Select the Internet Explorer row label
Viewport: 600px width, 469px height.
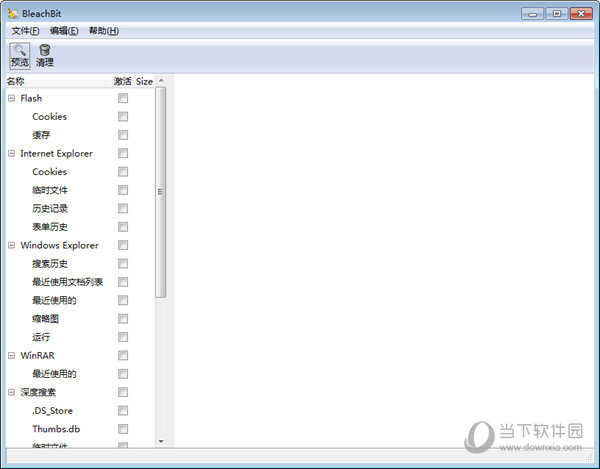[x=57, y=153]
